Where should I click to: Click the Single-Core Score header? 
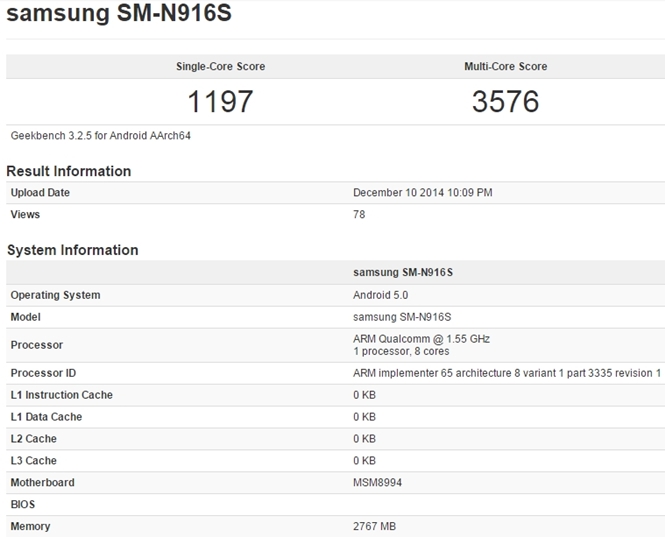(x=220, y=67)
